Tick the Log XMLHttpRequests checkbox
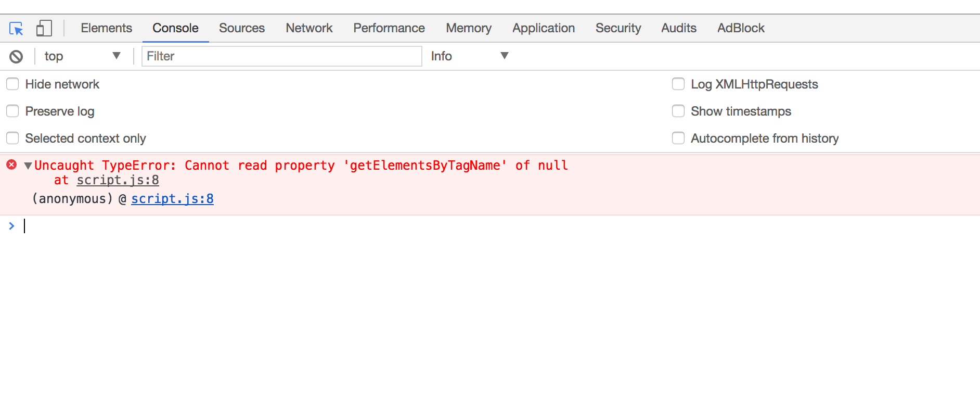The height and width of the screenshot is (404, 980). point(678,84)
